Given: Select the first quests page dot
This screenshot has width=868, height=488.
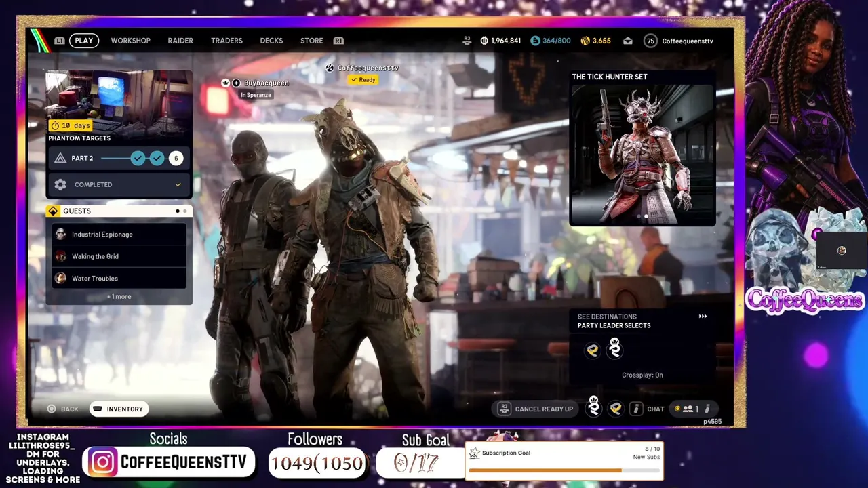Looking at the screenshot, I should 178,211.
